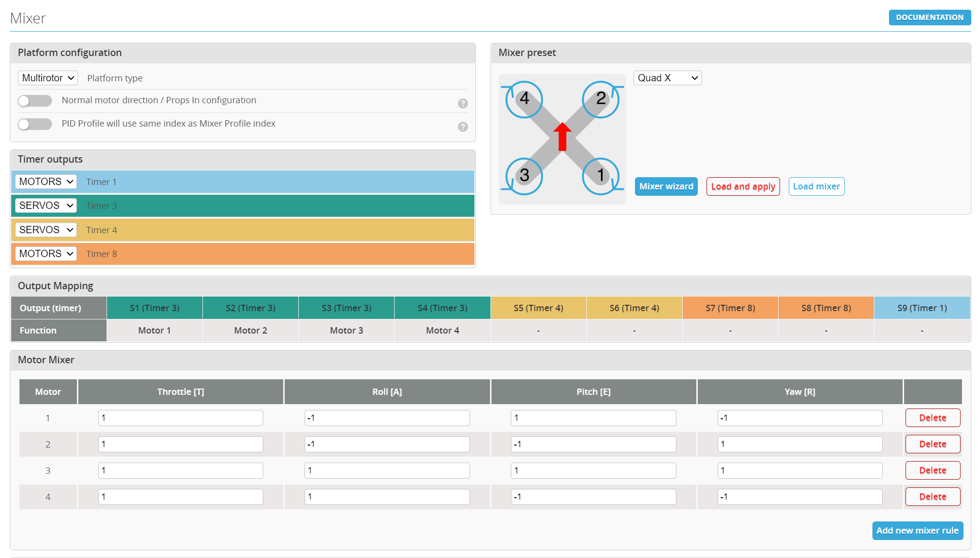Open the Timer 4 SERVOS dropdown
This screenshot has height=558, width=980.
(x=45, y=229)
